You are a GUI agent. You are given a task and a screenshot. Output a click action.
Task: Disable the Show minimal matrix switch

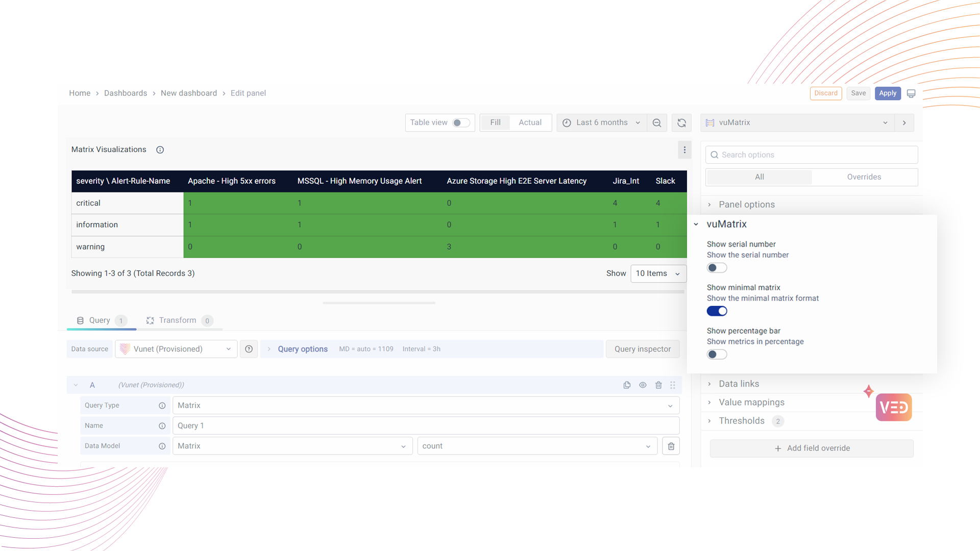click(x=717, y=311)
